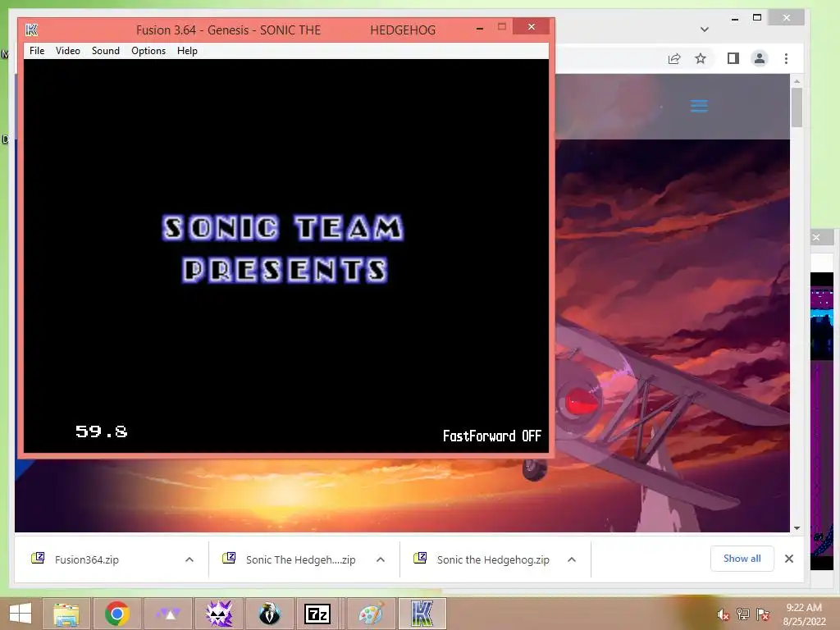Open the purple spiky monster taskbar app

pyautogui.click(x=219, y=614)
